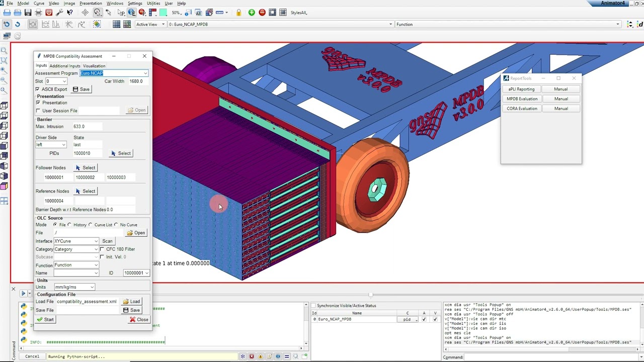Viewport: 644px width, 362px height.
Task: Click the What's This help cursor icon
Action: [x=70, y=12]
